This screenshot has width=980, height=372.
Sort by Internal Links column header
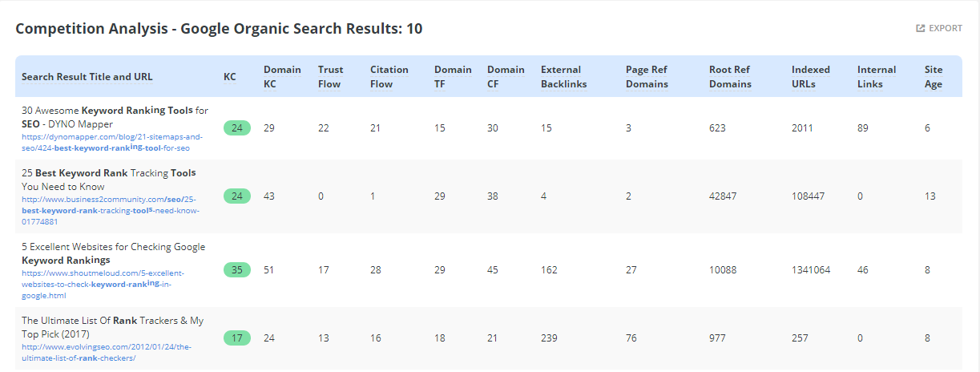click(876, 77)
